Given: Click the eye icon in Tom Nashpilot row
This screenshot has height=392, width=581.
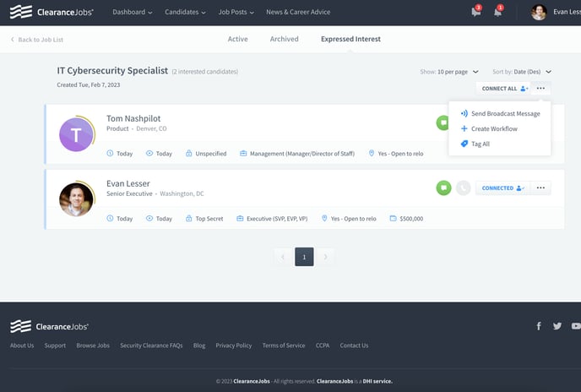Looking at the screenshot, I should [x=149, y=153].
